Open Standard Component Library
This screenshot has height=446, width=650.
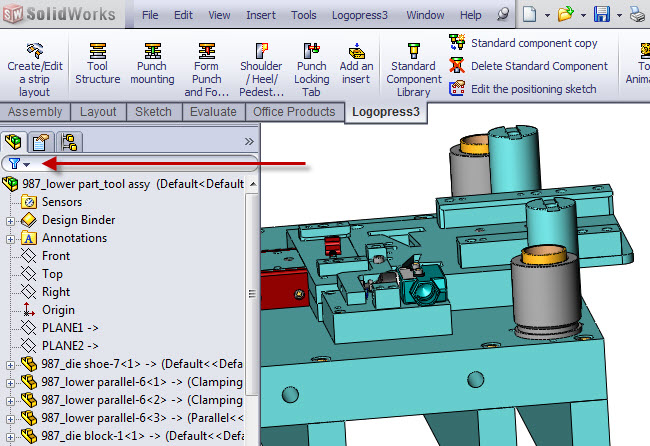(414, 70)
